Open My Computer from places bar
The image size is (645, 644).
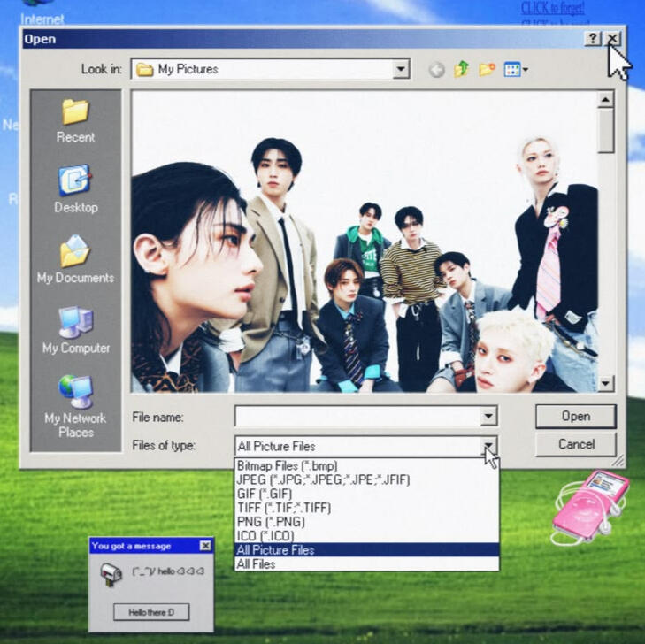[x=76, y=330]
